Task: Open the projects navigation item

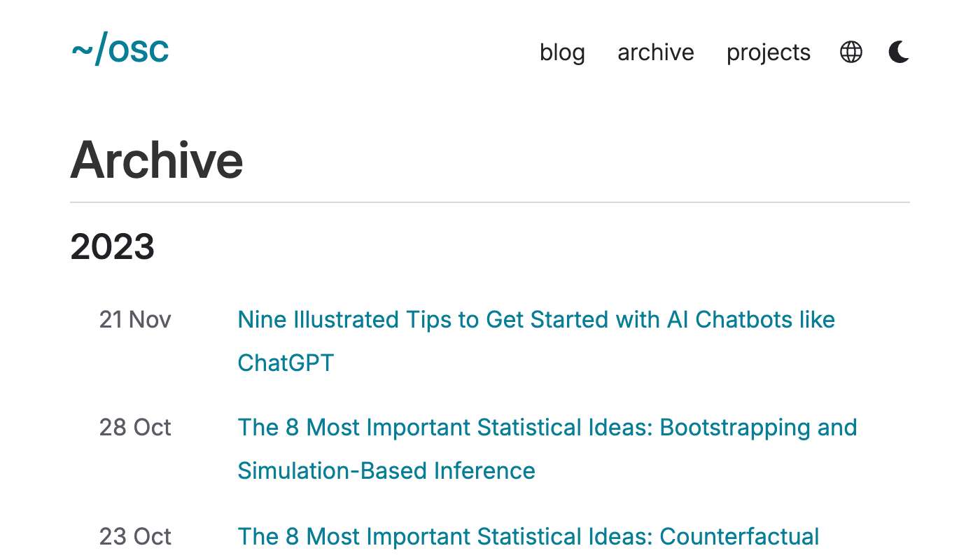Action: (x=769, y=52)
